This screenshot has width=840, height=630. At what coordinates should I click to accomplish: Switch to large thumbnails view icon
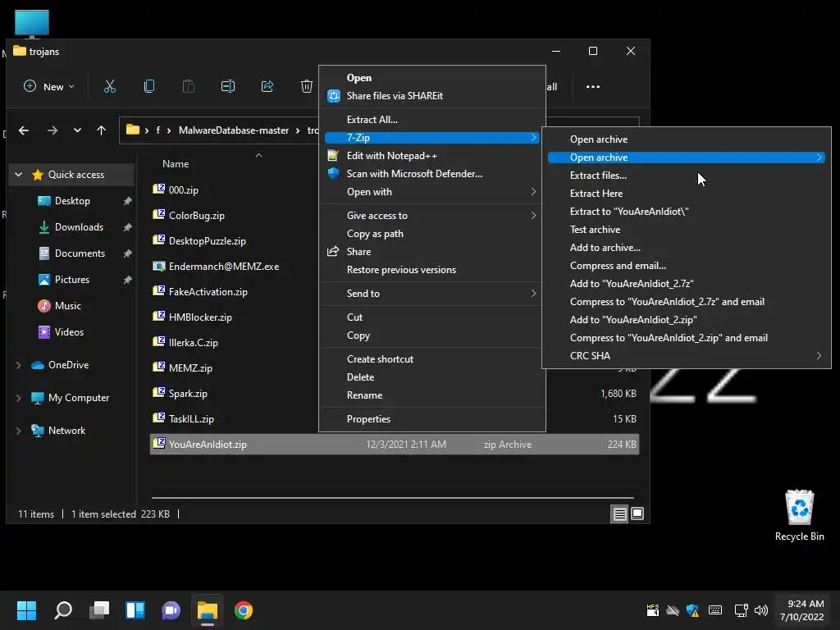click(x=637, y=514)
